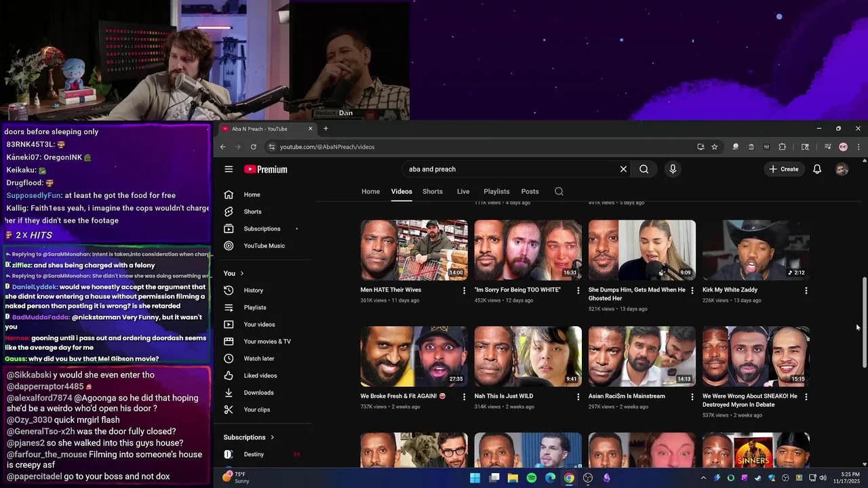
Task: Play the Asian Racism Is Mainstream thumbnail
Action: click(x=642, y=357)
